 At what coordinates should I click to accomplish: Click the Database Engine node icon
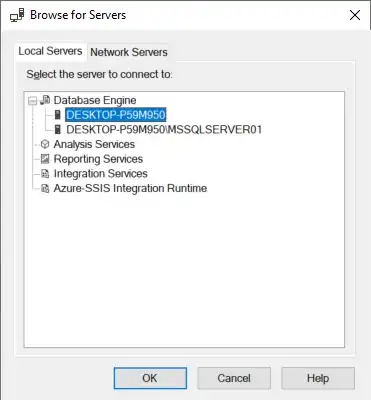pos(45,100)
